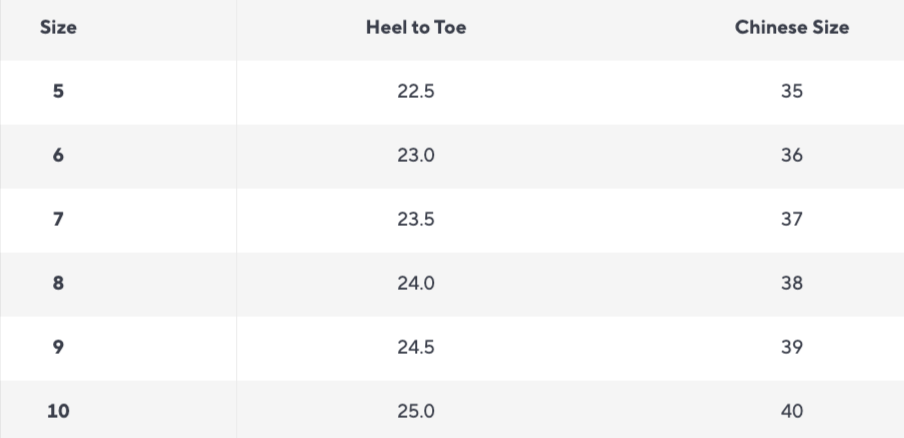The width and height of the screenshot is (904, 438).
Task: Select size 6 in the Size column
Action: tap(58, 156)
